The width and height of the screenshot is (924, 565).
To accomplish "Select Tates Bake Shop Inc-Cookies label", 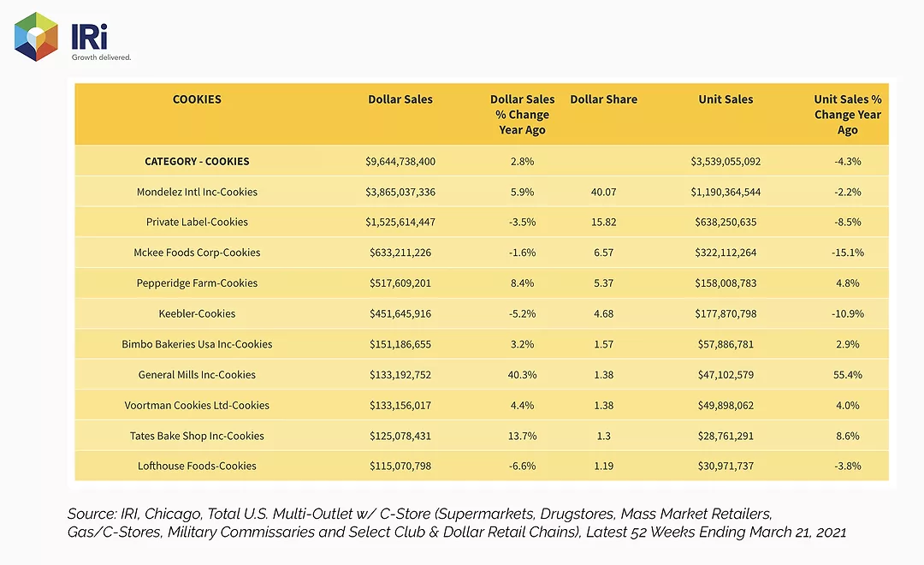I will [197, 436].
